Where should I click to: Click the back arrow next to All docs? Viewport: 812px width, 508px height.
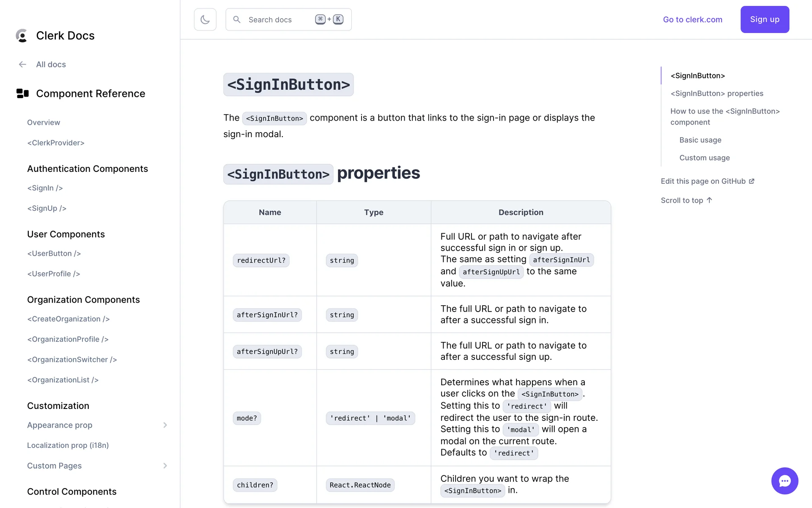(x=22, y=64)
